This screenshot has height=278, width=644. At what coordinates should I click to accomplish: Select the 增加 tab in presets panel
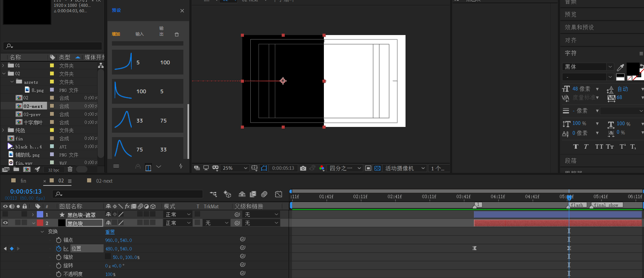pyautogui.click(x=116, y=34)
